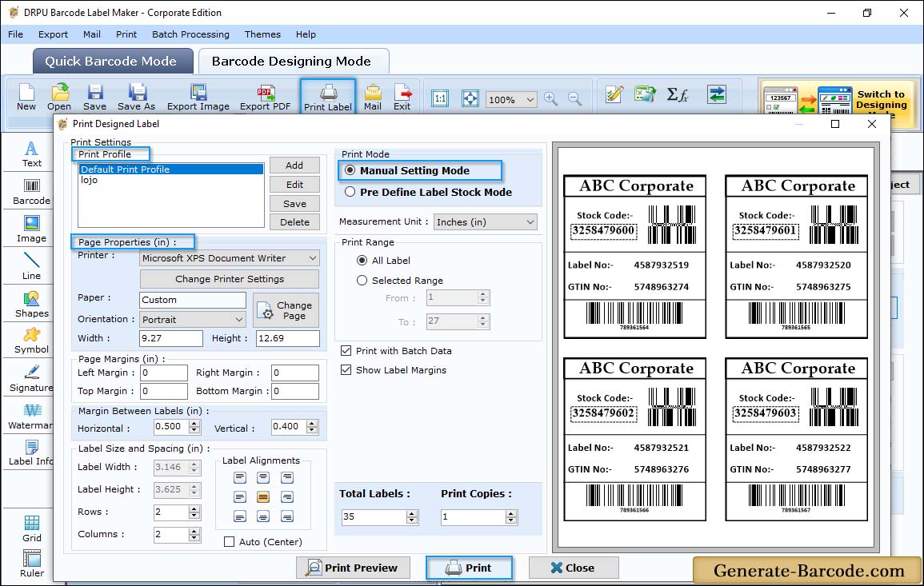Click Add print profile button
The image size is (924, 586).
click(294, 165)
